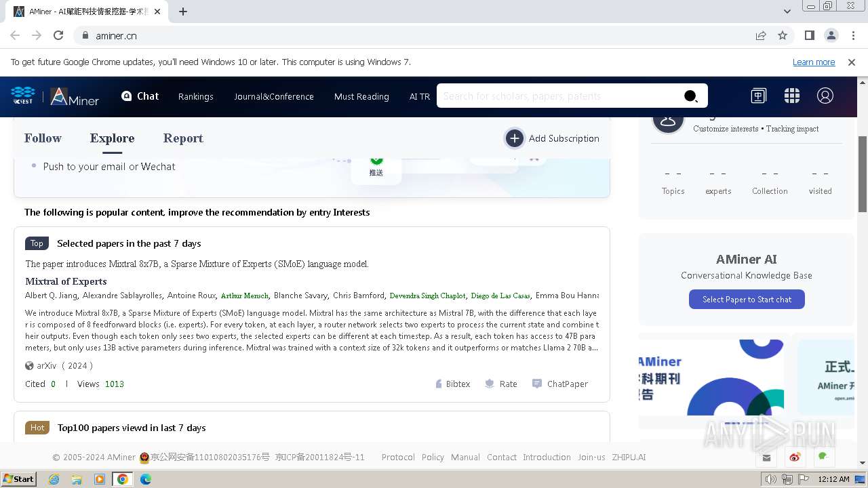This screenshot has width=868, height=488.
Task: Open the user account avatar icon
Action: coord(825,96)
